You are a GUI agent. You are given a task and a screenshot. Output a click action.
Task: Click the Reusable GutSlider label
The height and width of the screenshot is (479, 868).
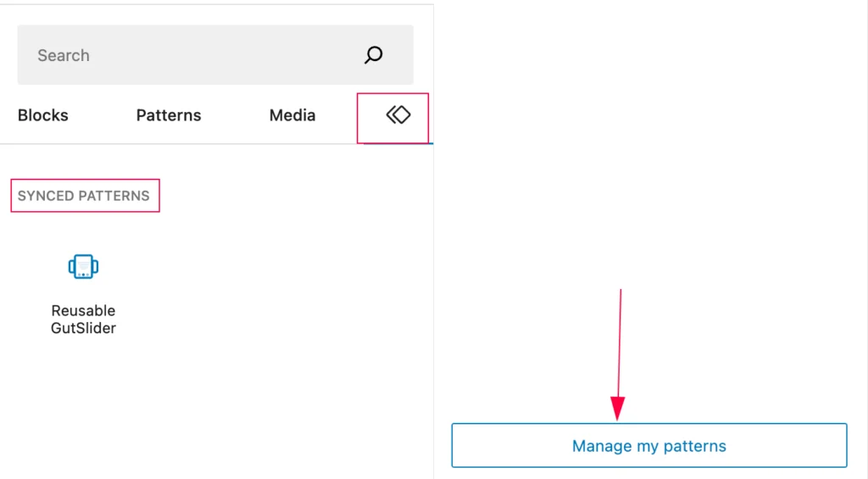point(83,319)
